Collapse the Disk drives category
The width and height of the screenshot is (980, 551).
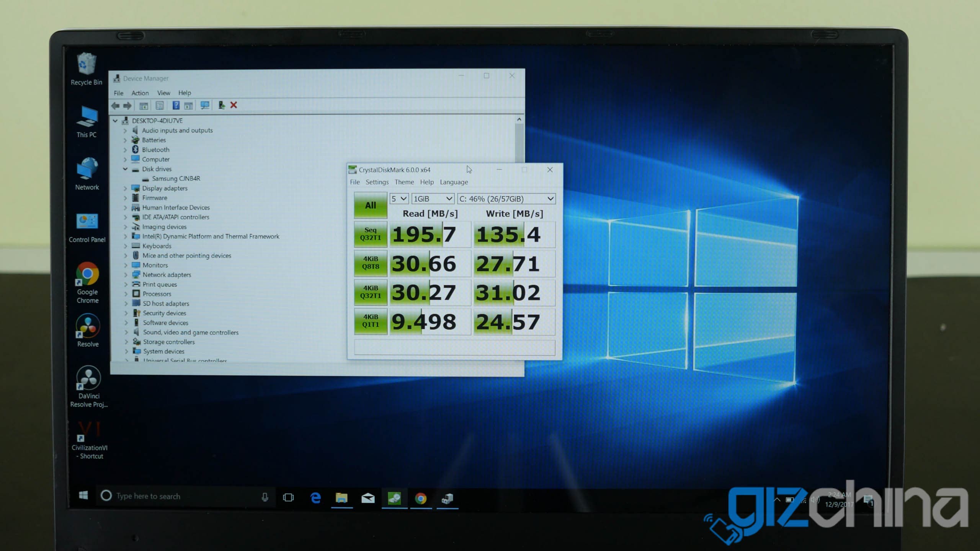(x=125, y=169)
